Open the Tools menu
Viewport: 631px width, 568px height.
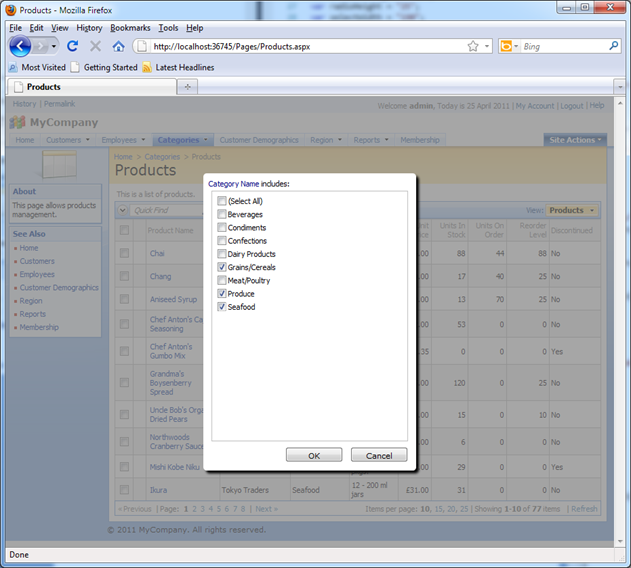click(x=168, y=28)
